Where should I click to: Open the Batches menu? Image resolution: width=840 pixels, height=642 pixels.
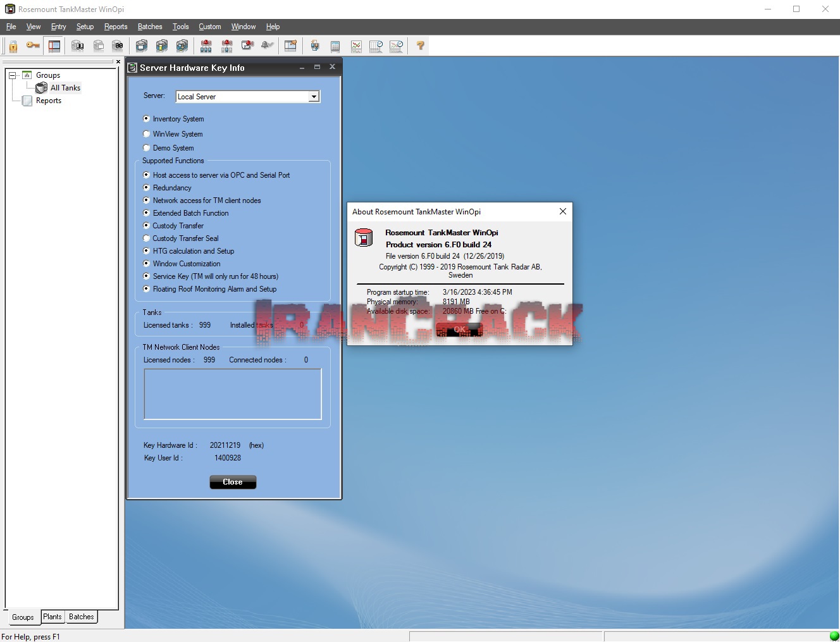[149, 27]
